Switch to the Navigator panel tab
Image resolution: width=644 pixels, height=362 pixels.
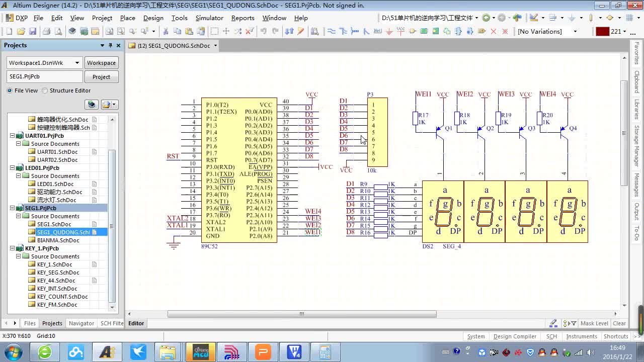[x=81, y=323]
